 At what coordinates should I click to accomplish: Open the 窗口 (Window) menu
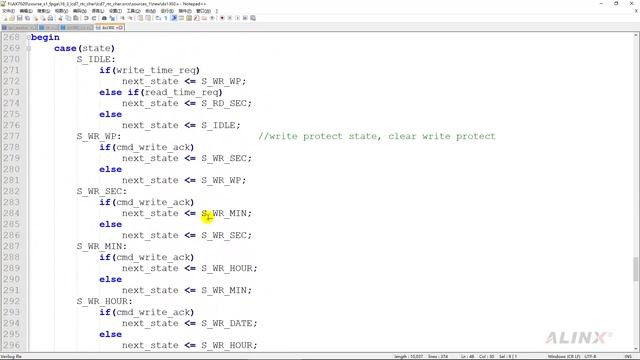[x=203, y=11]
